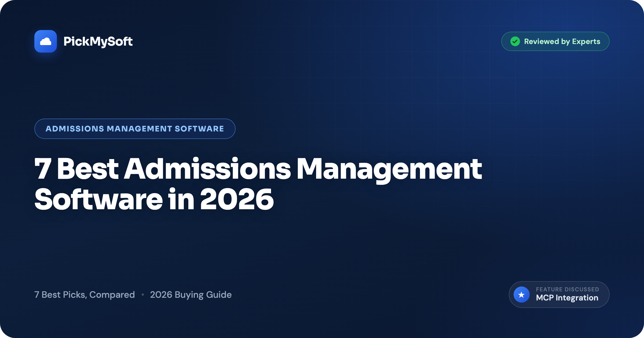
Task: Click the '7 Best Picks, Compared' text
Action: [85, 295]
